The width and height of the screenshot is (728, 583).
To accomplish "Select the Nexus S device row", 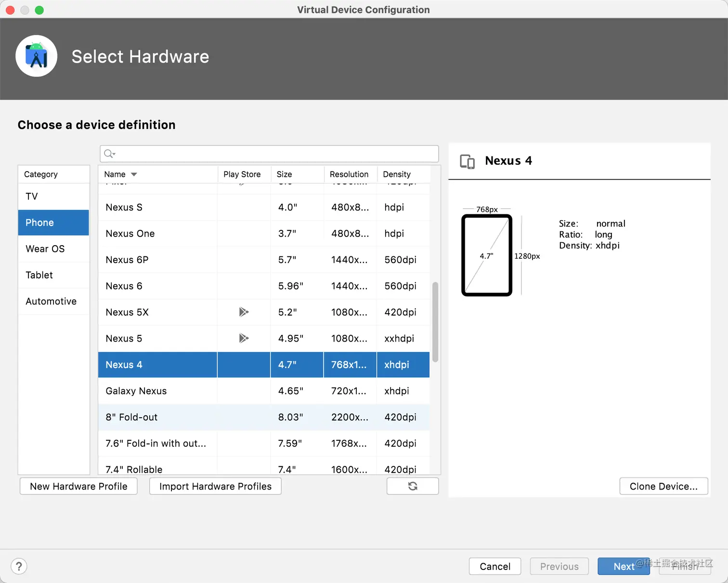I will [264, 208].
